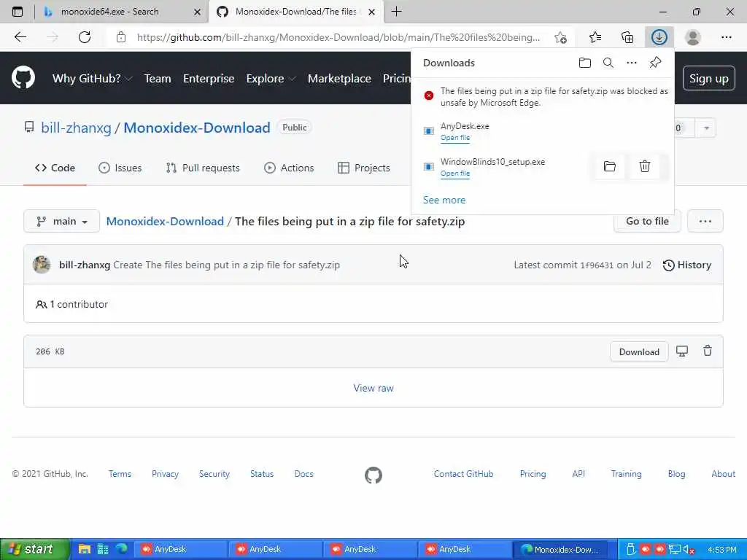The image size is (747, 560).
Task: Open footer Security link
Action: pyautogui.click(x=214, y=474)
